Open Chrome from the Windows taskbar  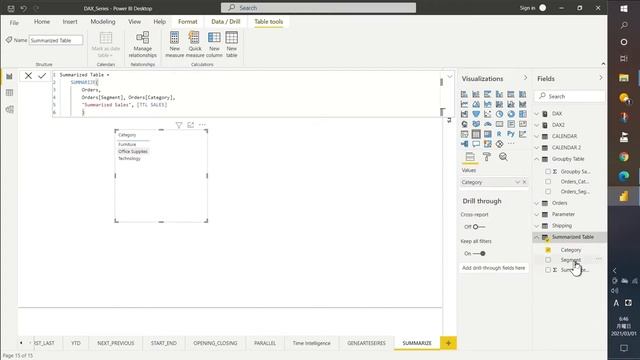pyautogui.click(x=624, y=157)
